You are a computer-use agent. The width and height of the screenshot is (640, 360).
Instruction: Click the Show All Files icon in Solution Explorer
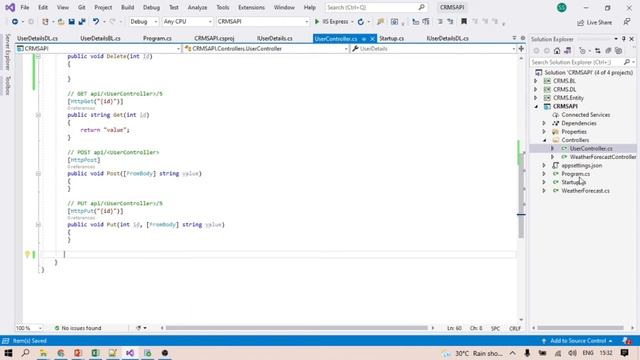point(618,51)
